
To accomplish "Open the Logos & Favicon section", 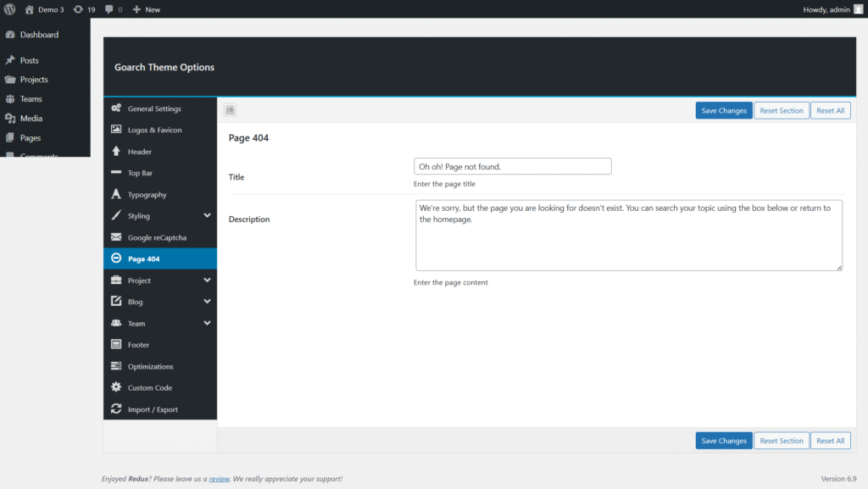I will point(160,130).
